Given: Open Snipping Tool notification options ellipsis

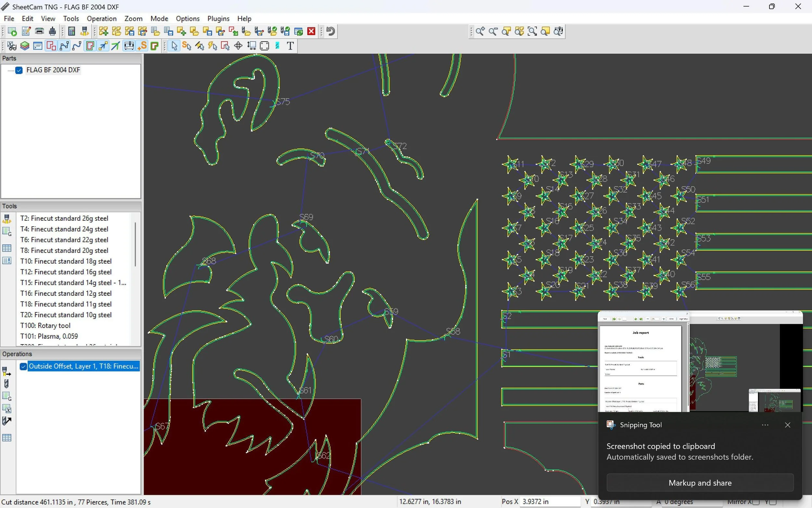Looking at the screenshot, I should click(765, 425).
